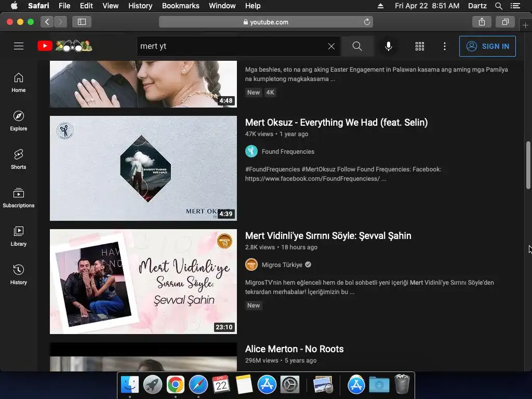This screenshot has height=399, width=532.
Task: Open the Downloads folder in dock
Action: click(379, 384)
